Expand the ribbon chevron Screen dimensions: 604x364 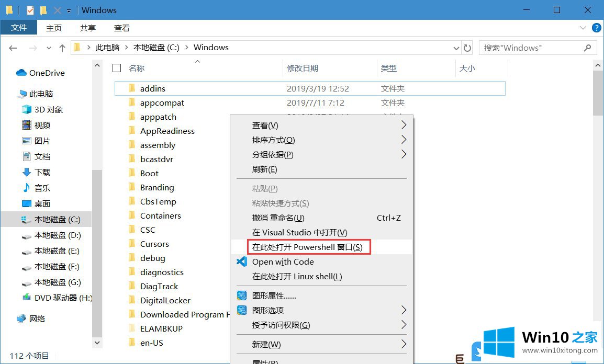tap(583, 28)
